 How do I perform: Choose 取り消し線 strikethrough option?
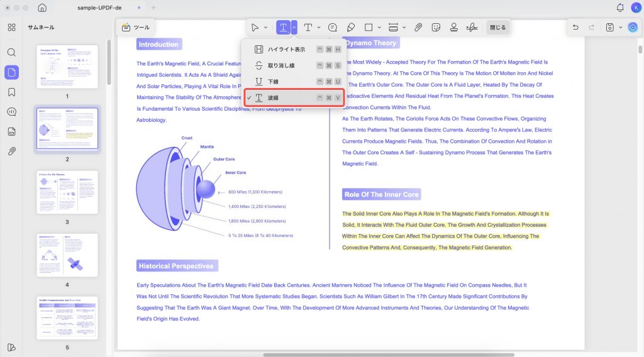click(294, 65)
